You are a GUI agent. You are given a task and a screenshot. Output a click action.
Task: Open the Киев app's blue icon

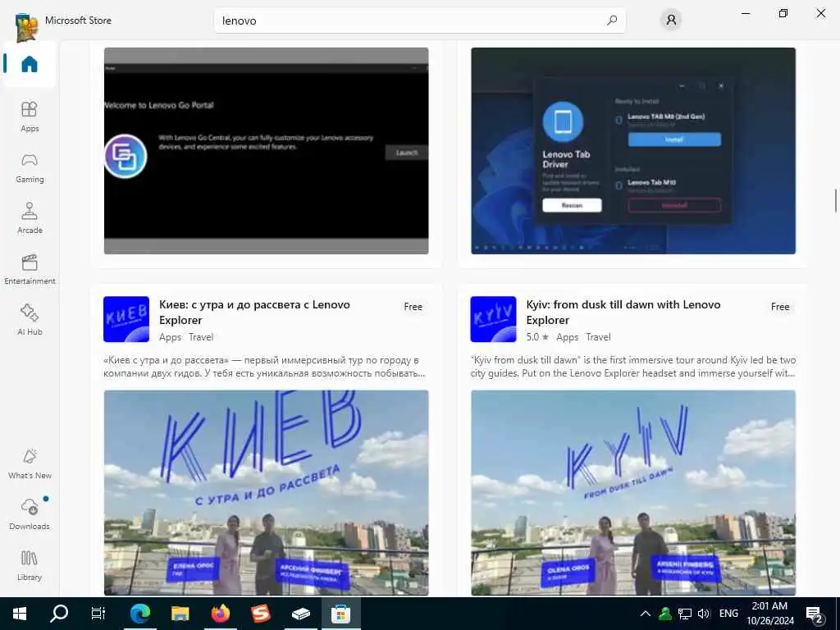click(126, 319)
